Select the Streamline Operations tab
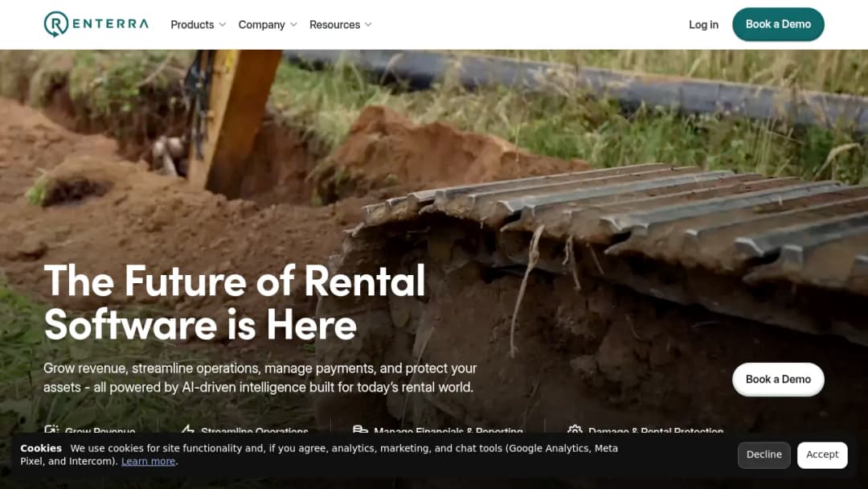The width and height of the screenshot is (868, 489). click(x=244, y=430)
